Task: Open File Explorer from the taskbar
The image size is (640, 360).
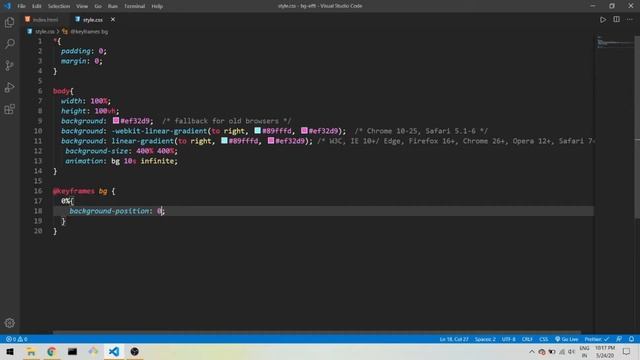Action: coord(31,351)
